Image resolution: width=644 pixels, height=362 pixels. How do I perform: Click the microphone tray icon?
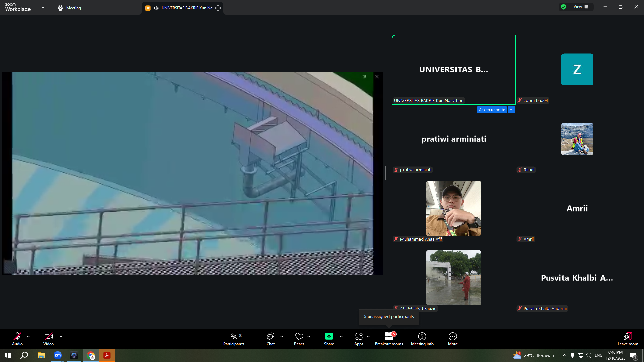[x=572, y=355]
